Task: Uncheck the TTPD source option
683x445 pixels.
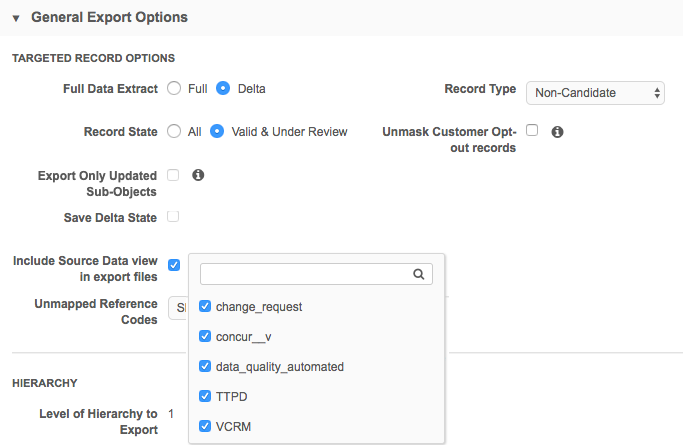Action: 206,396
